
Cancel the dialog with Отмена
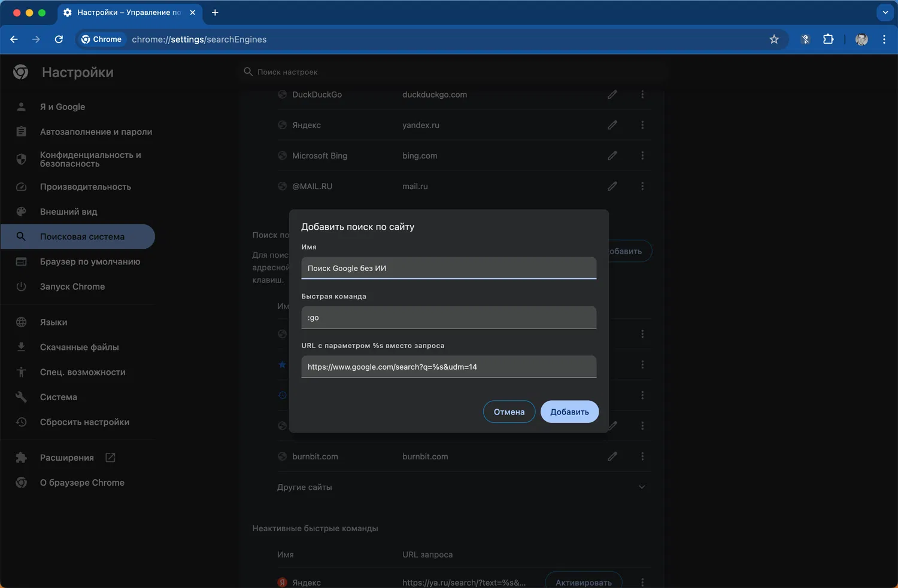coord(509,412)
